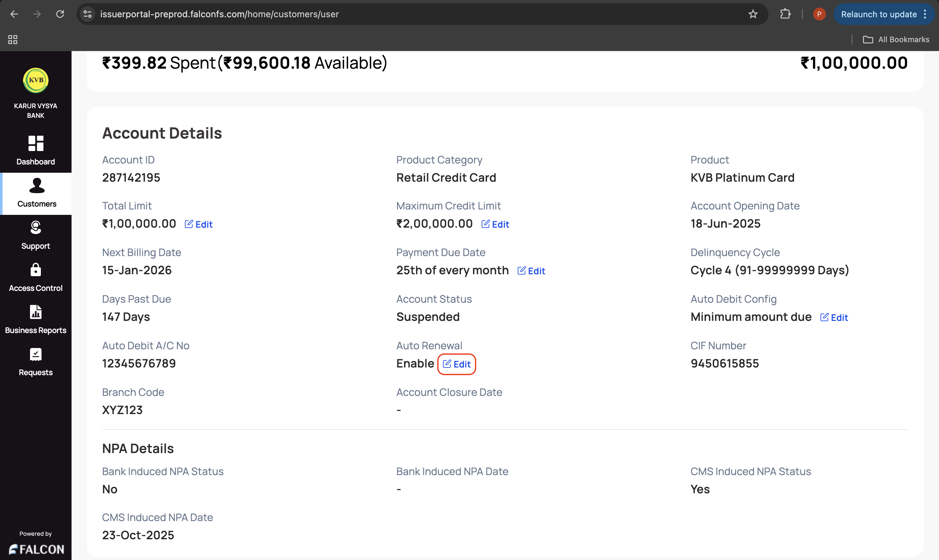Open the apps grid shortcut

coord(13,40)
